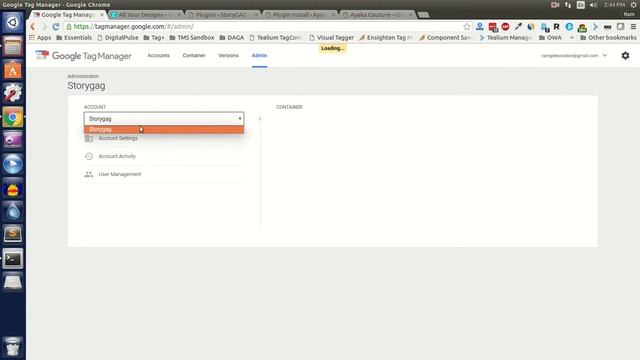Open the settings gear in Tag Manager header
This screenshot has width=640, height=360.
625,56
